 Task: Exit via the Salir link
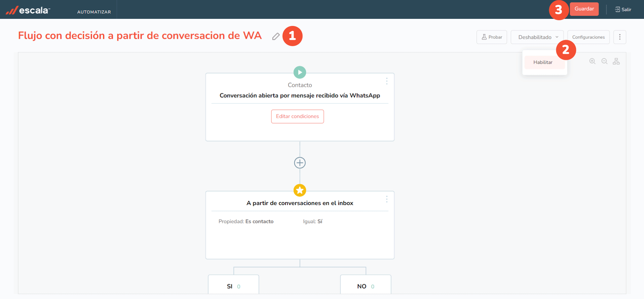623,9
